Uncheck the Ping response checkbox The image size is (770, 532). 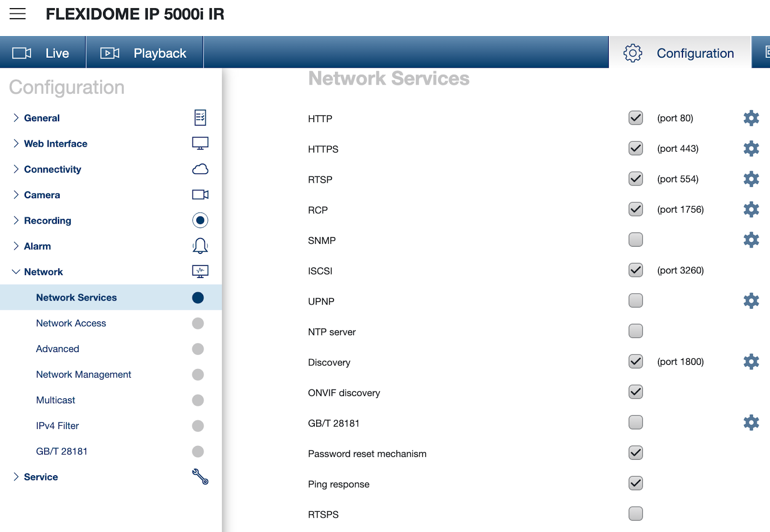[x=636, y=483]
